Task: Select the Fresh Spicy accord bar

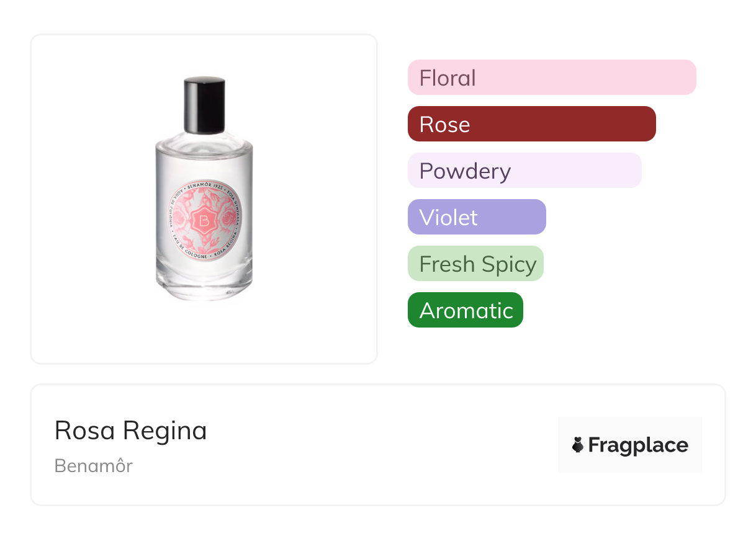Action: coord(475,264)
